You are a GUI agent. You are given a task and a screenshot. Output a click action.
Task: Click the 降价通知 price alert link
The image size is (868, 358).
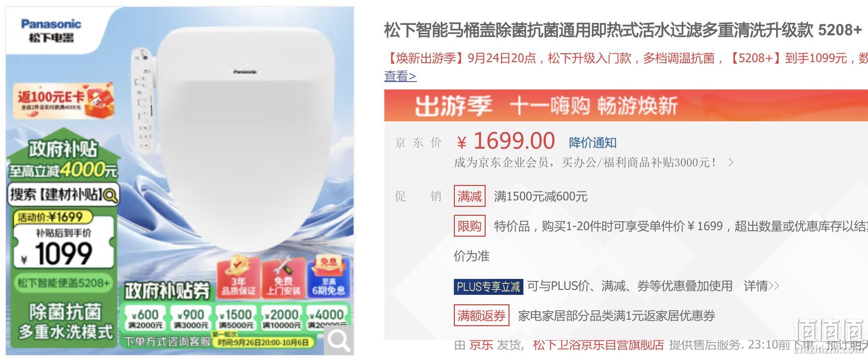(x=592, y=143)
